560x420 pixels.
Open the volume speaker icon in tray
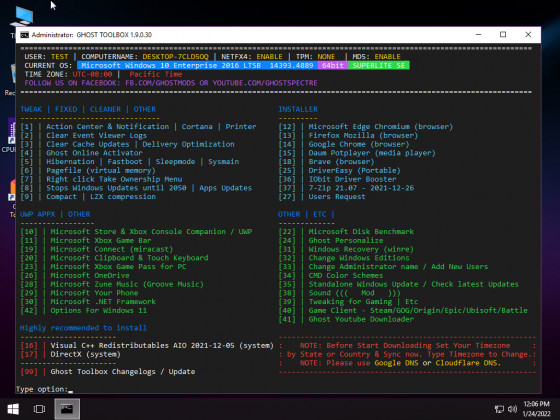click(512, 409)
